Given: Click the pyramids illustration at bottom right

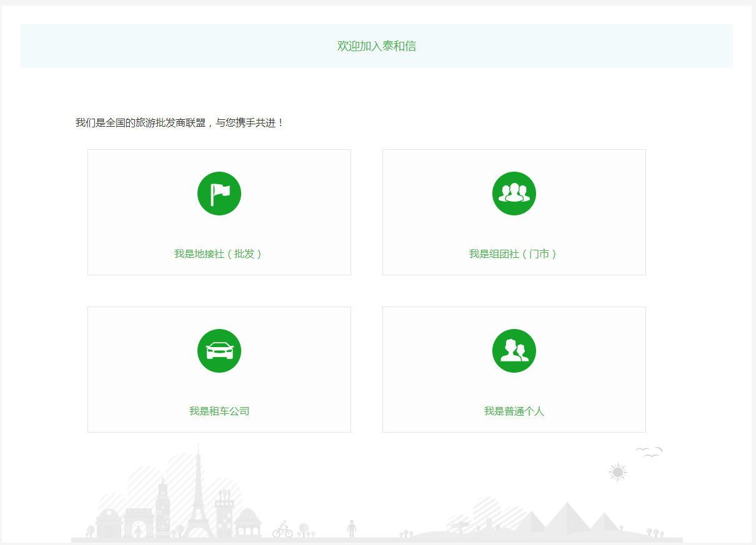Looking at the screenshot, I should [565, 518].
